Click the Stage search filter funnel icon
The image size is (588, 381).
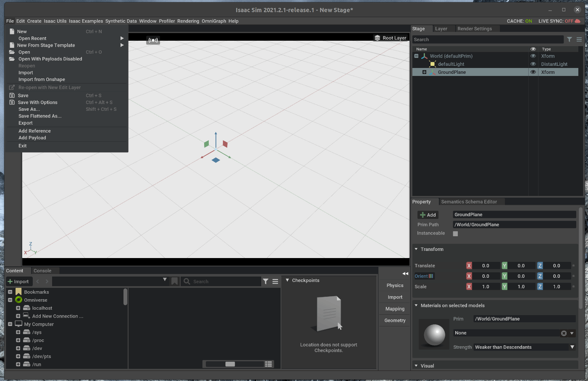[570, 39]
